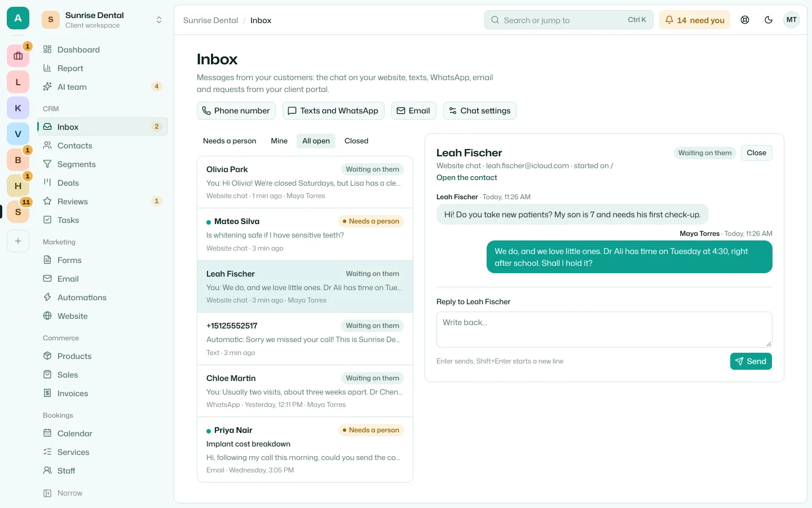Switch to the Mine tab

tap(279, 141)
